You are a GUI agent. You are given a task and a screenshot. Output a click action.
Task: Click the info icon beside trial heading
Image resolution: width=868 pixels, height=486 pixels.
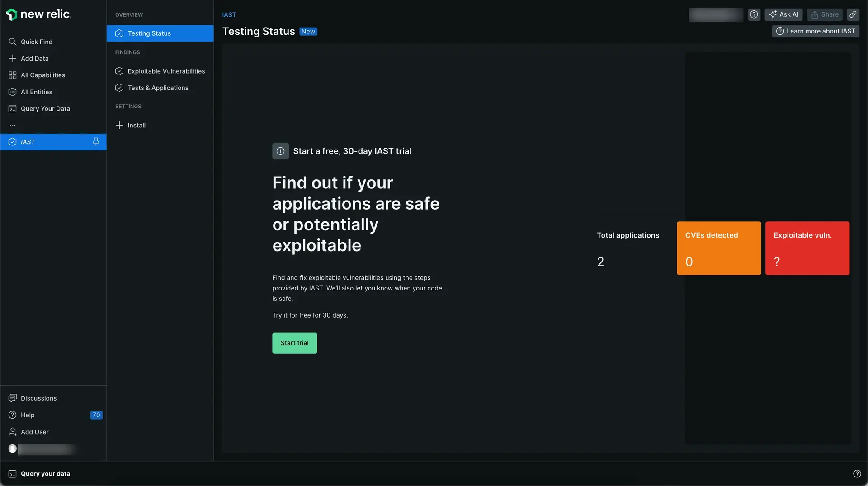coord(280,151)
